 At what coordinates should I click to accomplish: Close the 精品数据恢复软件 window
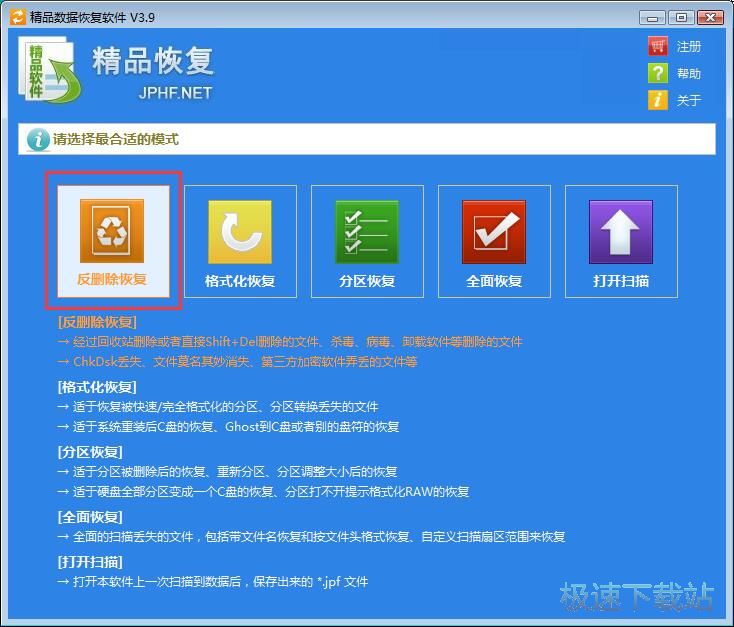coord(711,18)
